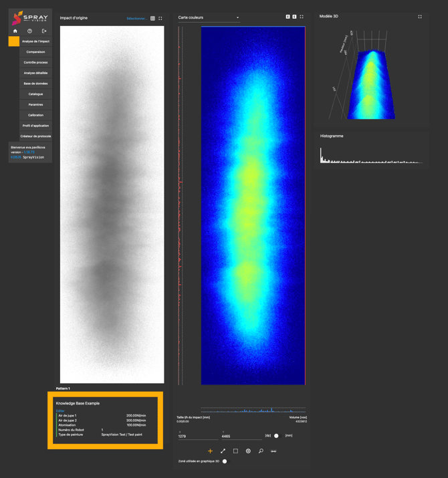Click the Y coordinate input field
The height and width of the screenshot is (478, 448).
(x=241, y=436)
